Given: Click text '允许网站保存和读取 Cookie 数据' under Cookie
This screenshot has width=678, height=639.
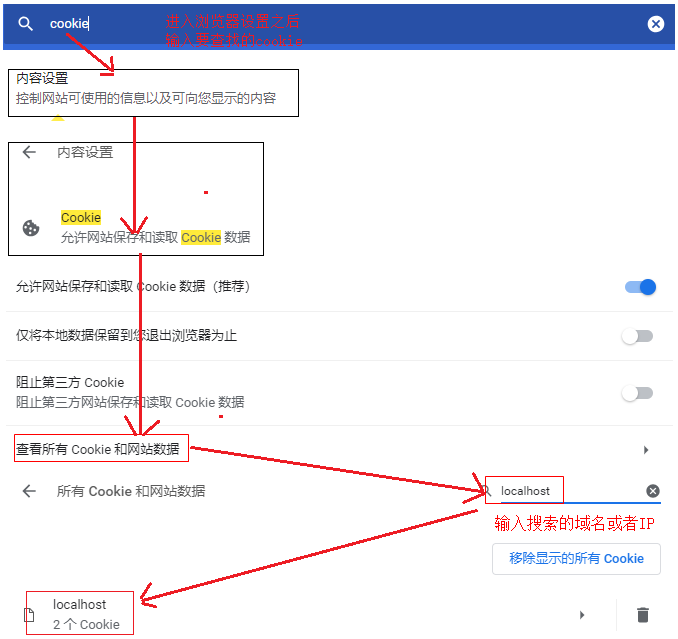Looking at the screenshot, I should (x=155, y=237).
